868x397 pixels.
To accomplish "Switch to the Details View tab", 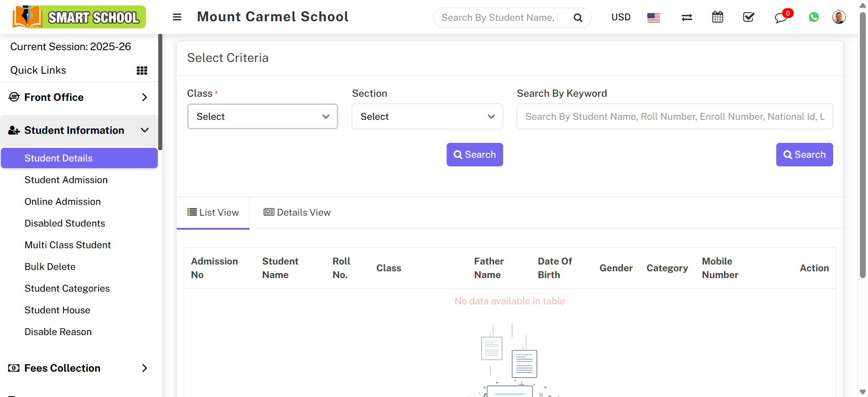I will click(x=297, y=213).
